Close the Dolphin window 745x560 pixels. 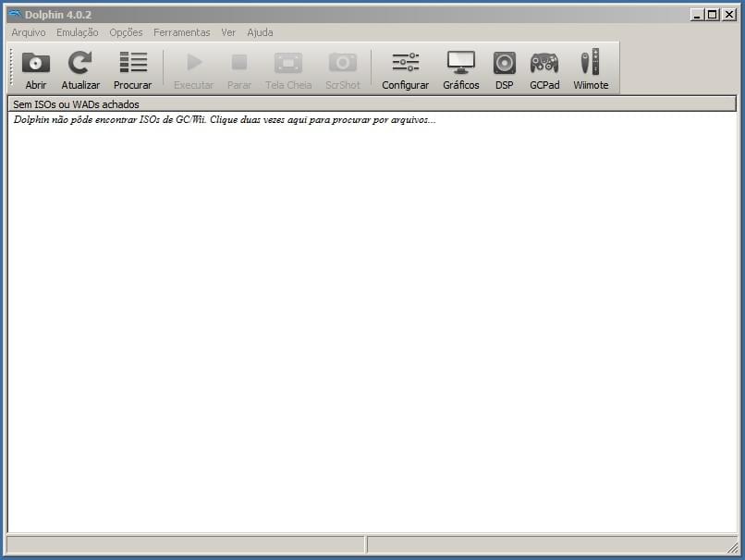point(729,15)
